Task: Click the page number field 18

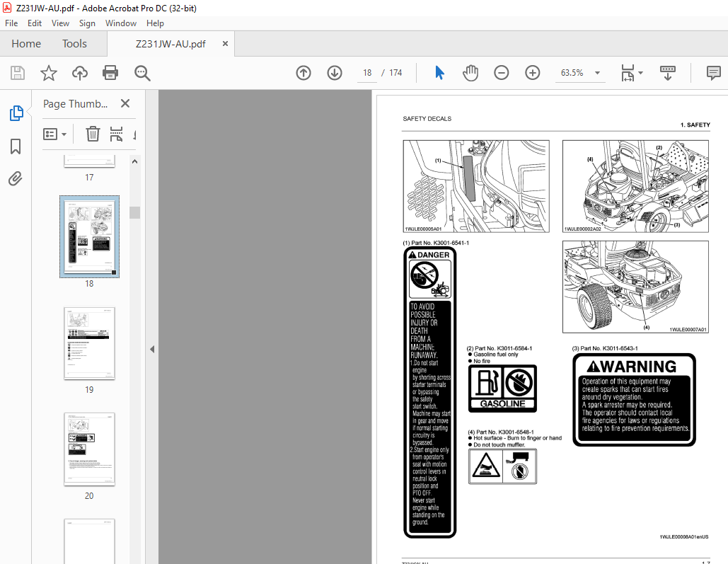Action: point(367,73)
